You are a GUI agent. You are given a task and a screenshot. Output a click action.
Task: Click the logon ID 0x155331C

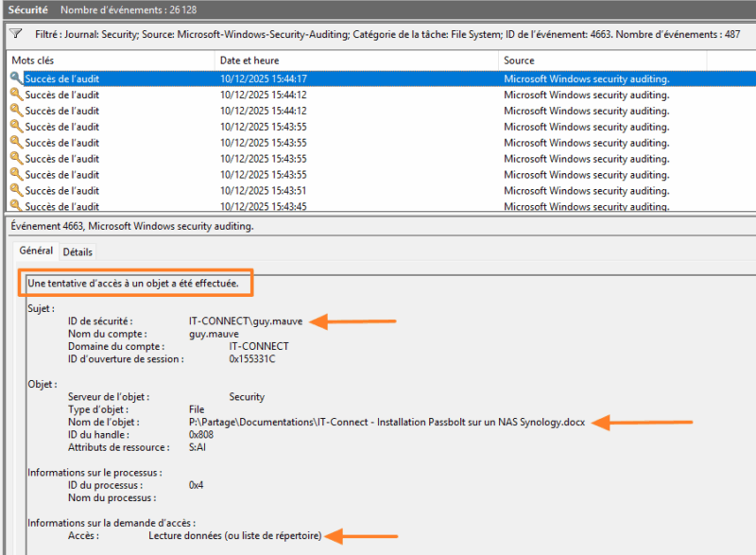(x=251, y=358)
